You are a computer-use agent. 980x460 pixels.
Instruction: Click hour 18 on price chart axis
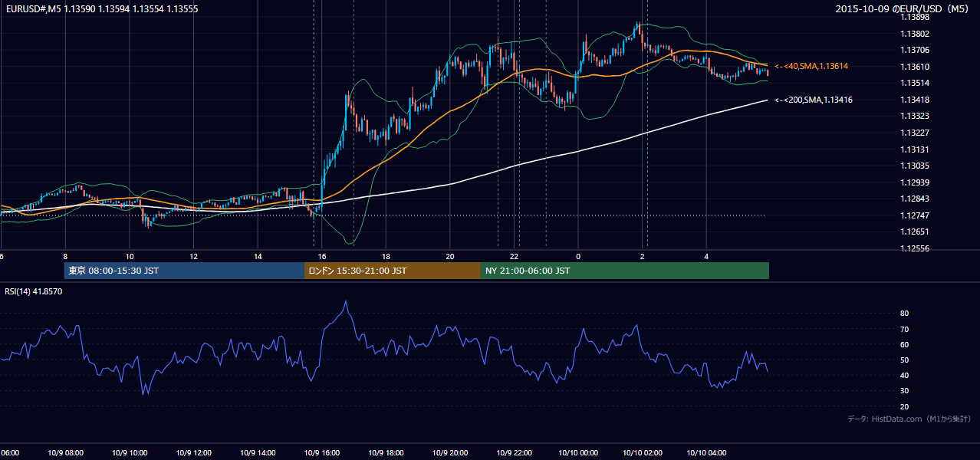point(386,256)
